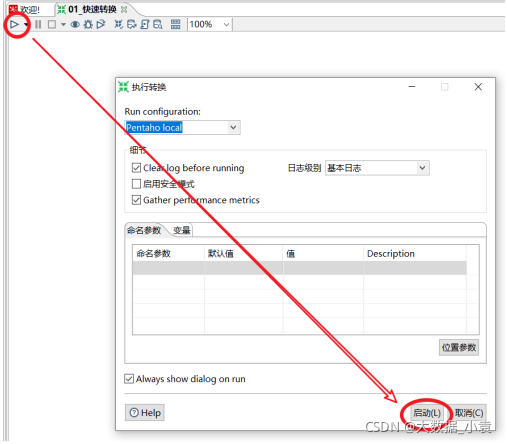
Task: Click the 位置参数 button
Action: 459,348
